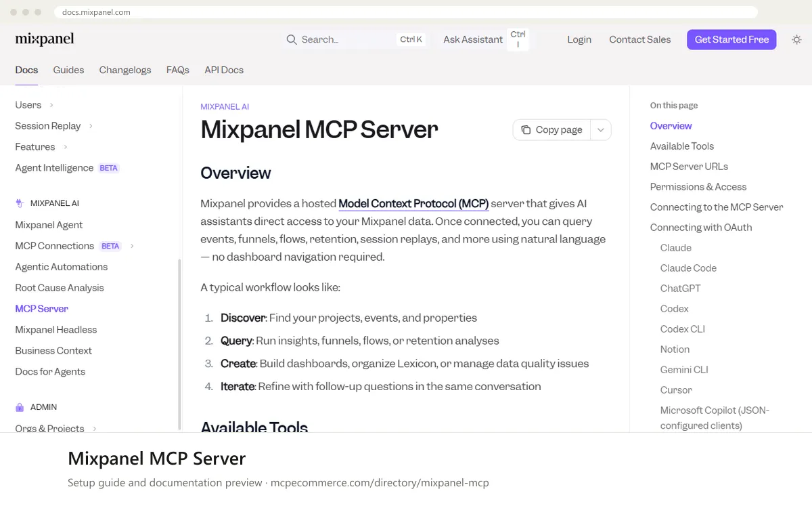
Task: Click the BETA badge beside Agent Intelligence
Action: tap(109, 168)
